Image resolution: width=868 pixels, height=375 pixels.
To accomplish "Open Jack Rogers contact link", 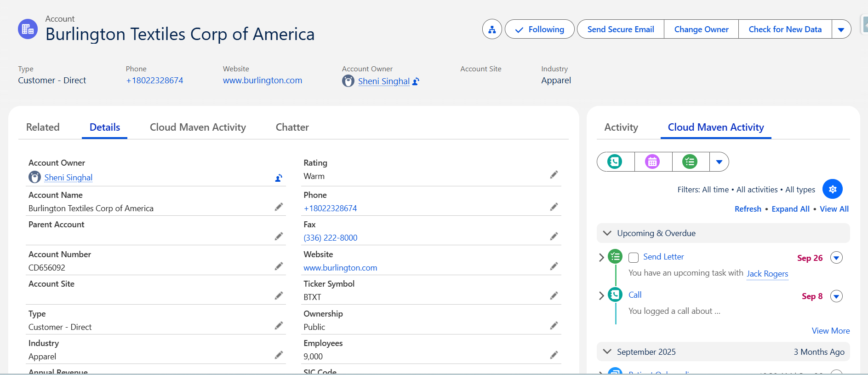I will 767,274.
